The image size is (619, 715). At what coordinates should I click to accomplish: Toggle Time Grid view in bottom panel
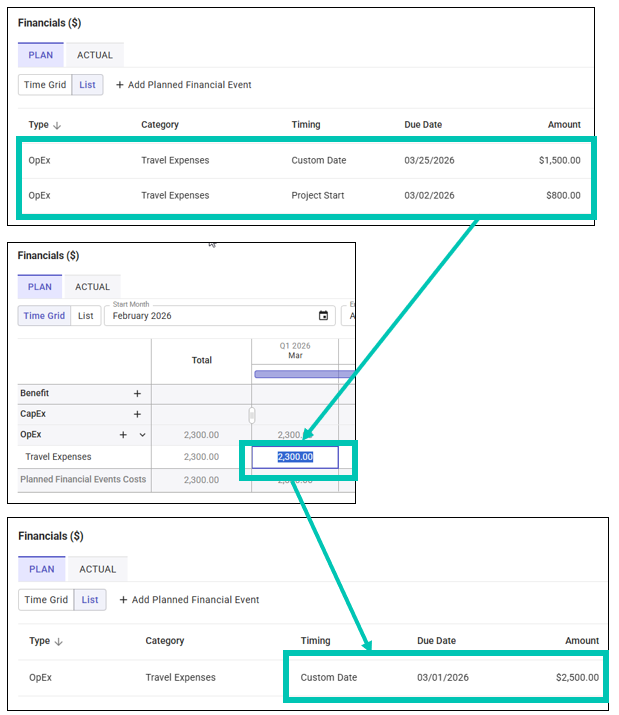pos(47,600)
